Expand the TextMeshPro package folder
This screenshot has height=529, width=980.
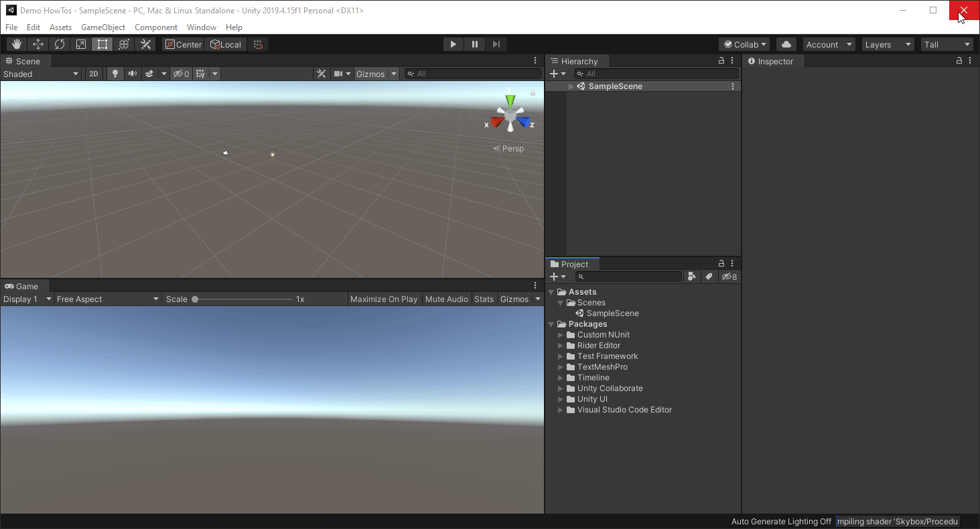click(561, 367)
